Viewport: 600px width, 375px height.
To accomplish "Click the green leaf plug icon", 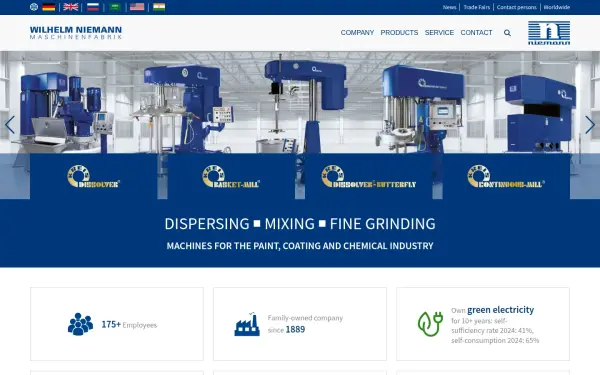I will 430,324.
